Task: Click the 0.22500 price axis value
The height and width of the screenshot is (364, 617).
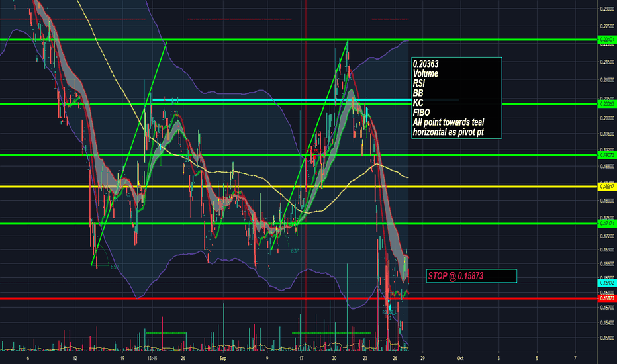Action: 607,26
